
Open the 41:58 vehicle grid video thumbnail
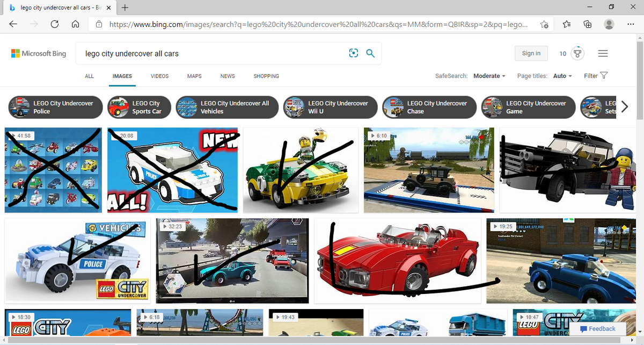[53, 170]
